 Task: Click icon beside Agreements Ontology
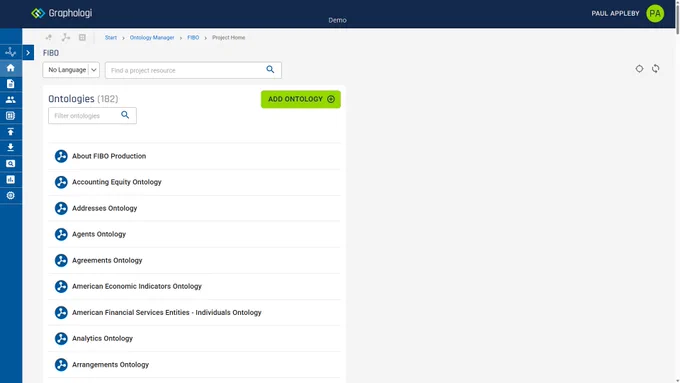tap(61, 260)
